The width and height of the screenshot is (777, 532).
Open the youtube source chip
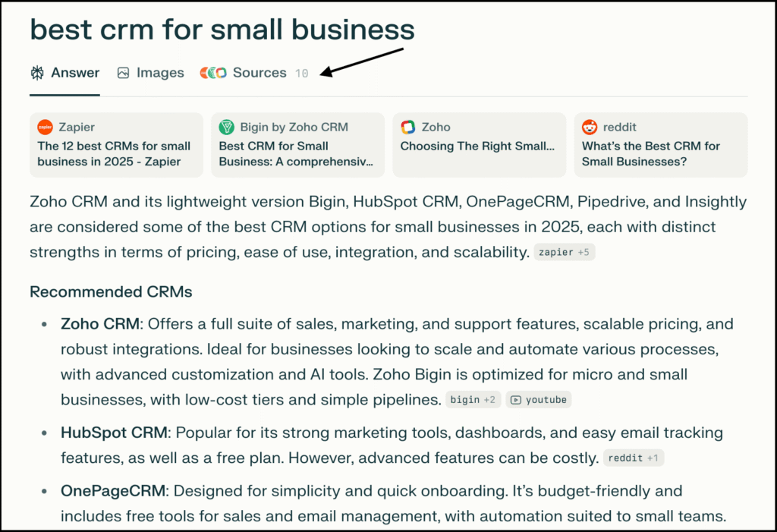539,399
